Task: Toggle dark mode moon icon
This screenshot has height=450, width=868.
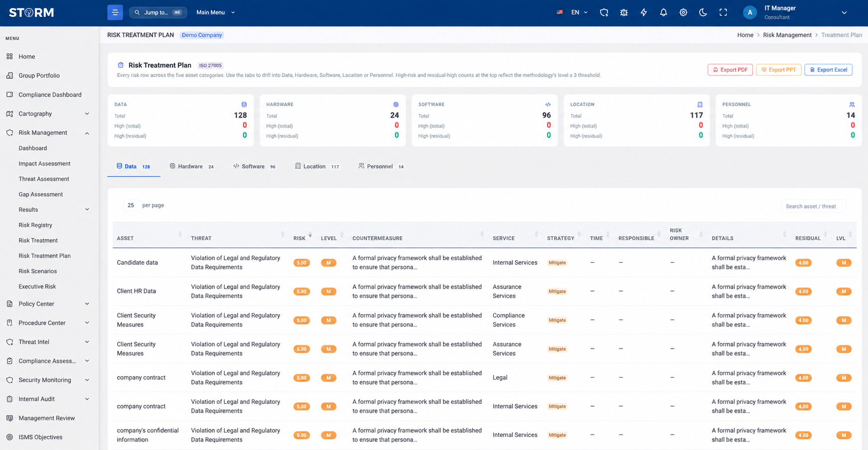Action: 703,12
